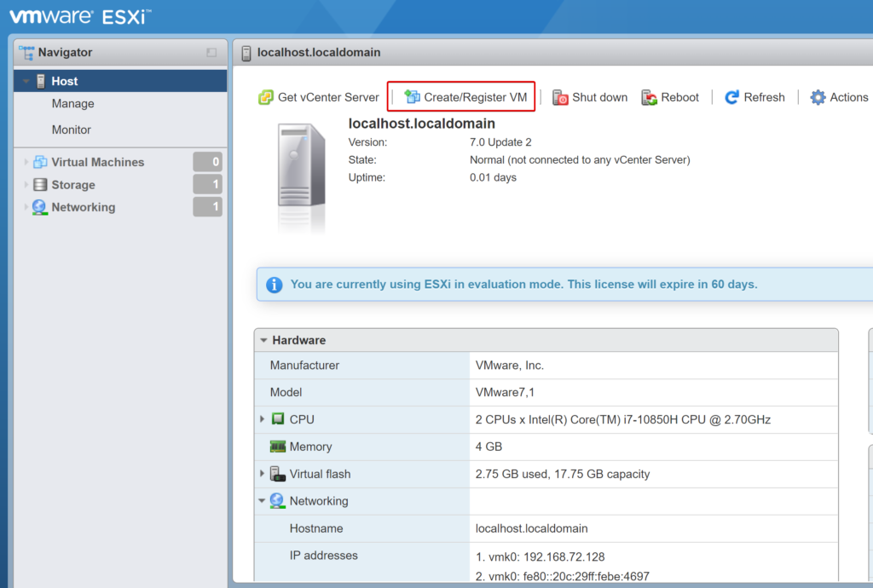Click the Host server icon in Navigator
The image size is (873, 588).
pos(41,81)
